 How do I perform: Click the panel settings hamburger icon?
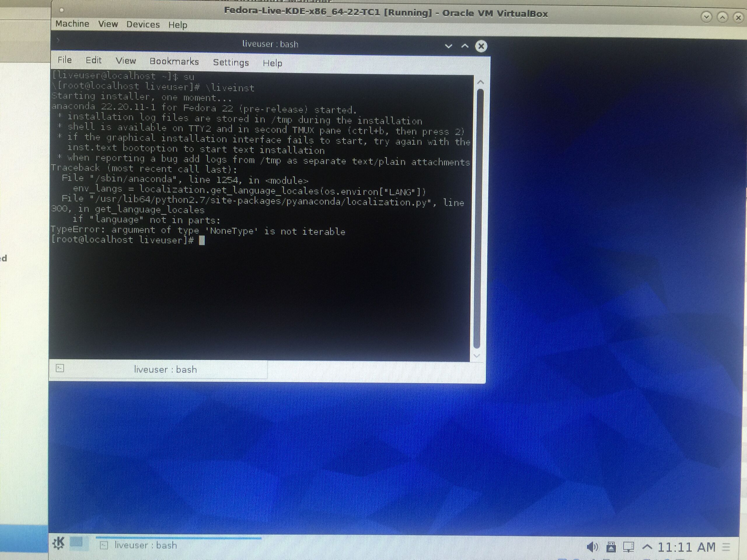[x=726, y=547]
